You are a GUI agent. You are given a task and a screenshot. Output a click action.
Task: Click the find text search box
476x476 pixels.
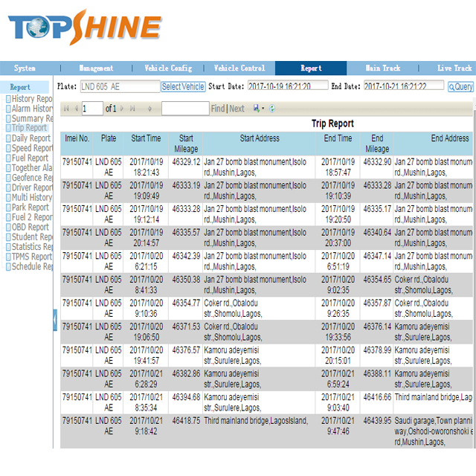click(x=184, y=109)
